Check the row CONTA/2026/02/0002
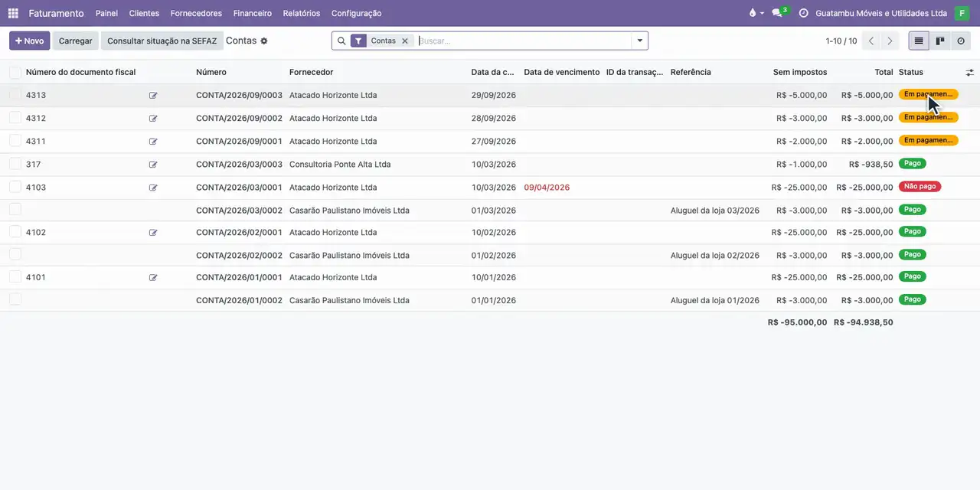 pos(15,254)
